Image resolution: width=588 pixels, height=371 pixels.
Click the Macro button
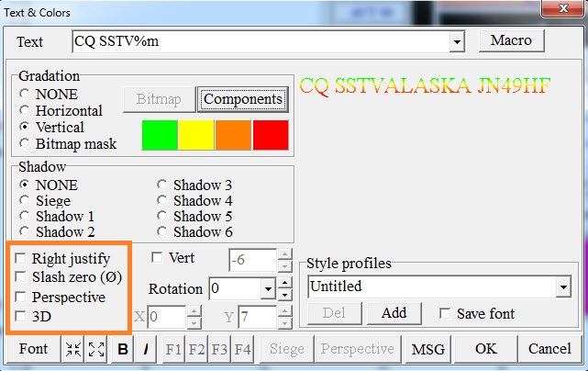coord(512,40)
